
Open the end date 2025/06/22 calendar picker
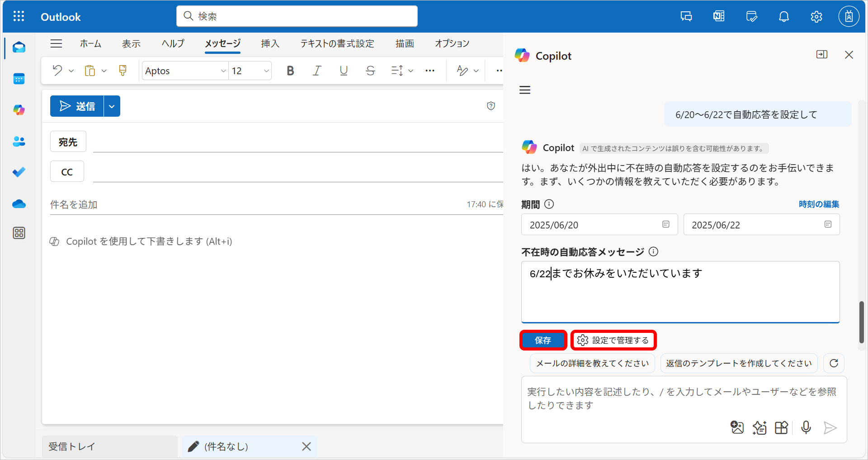tap(828, 224)
